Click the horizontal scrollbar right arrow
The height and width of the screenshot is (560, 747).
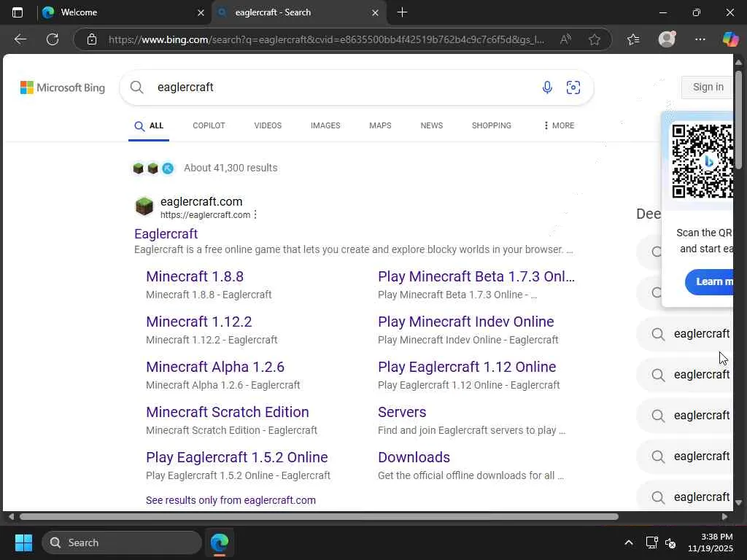point(724,517)
